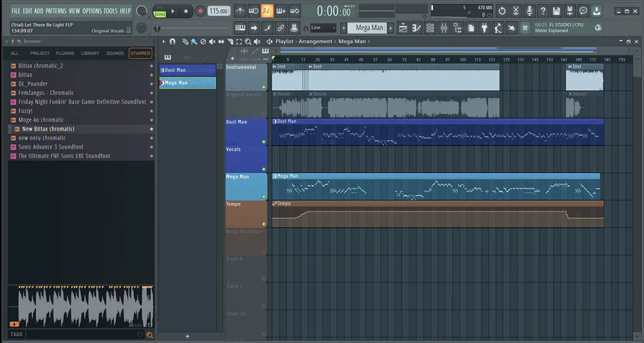Screen dimensions: 644x343
Task: Click the link chain icon in toolbar
Action: point(280,28)
